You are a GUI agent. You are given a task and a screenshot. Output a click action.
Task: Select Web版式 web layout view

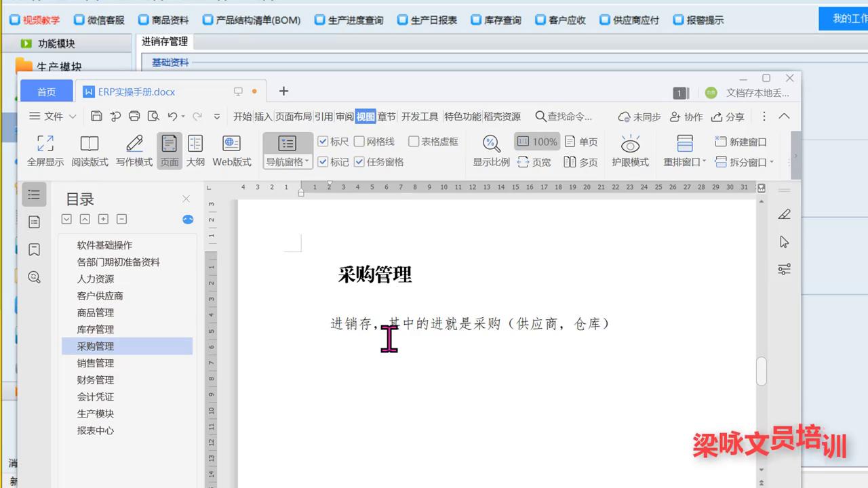[x=231, y=149]
